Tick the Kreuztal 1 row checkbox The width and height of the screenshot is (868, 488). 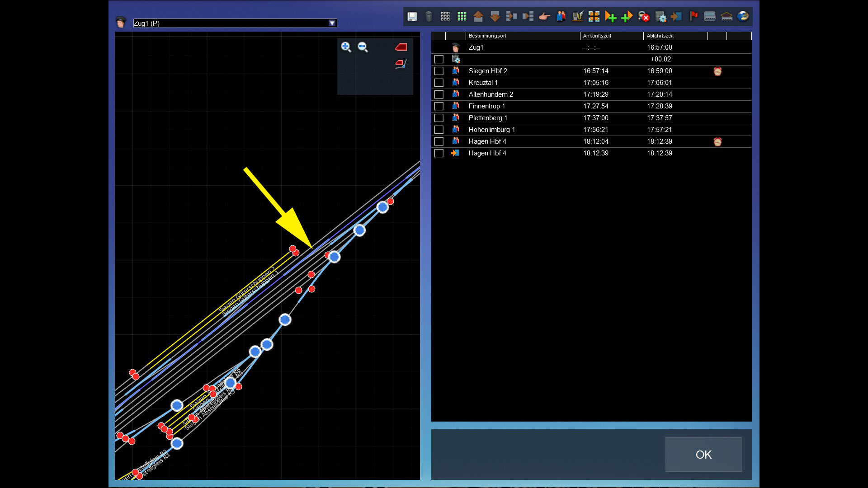[439, 83]
